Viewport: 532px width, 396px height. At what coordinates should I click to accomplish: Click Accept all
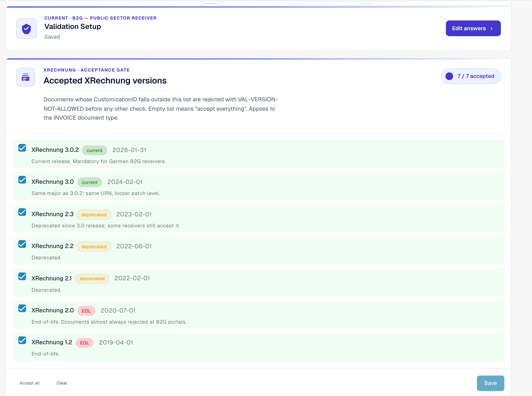pyautogui.click(x=29, y=383)
